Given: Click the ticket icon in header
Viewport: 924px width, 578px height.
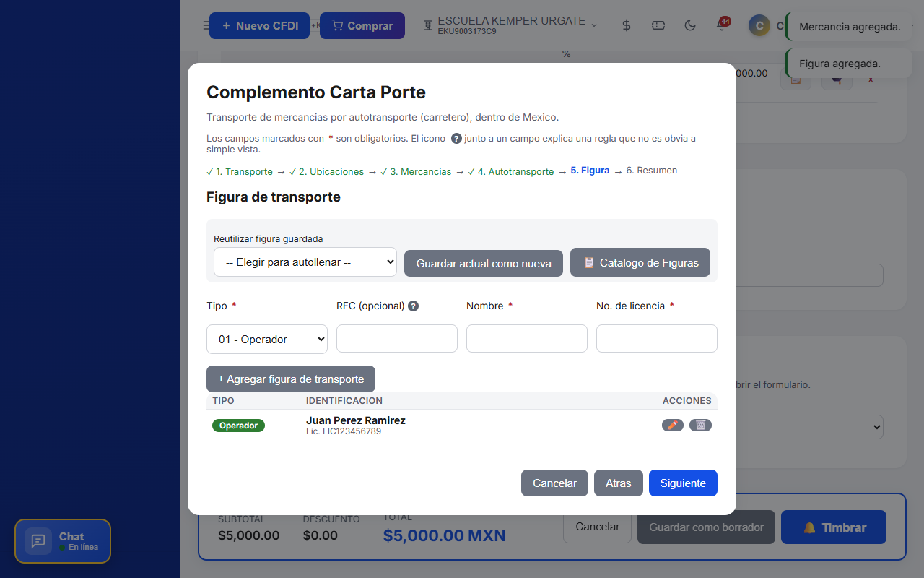Looking at the screenshot, I should (x=658, y=25).
